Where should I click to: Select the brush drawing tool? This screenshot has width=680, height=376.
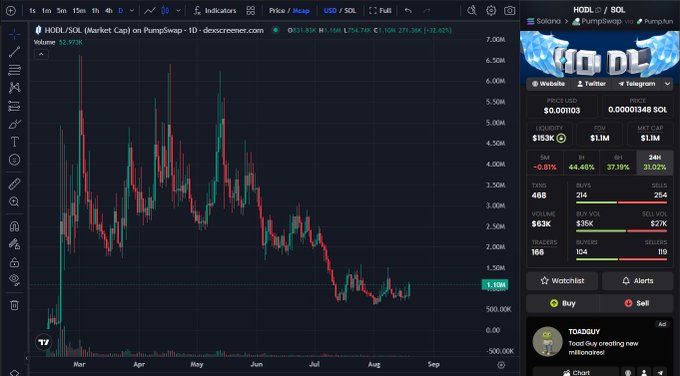[x=14, y=124]
